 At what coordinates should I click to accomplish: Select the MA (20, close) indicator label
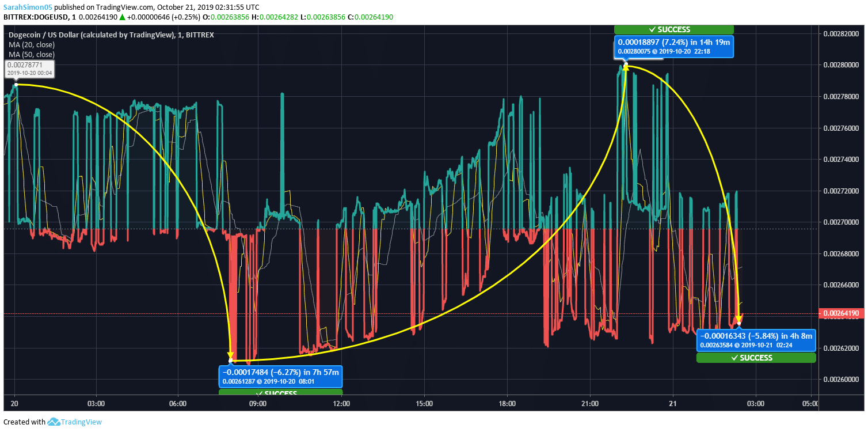pos(32,44)
